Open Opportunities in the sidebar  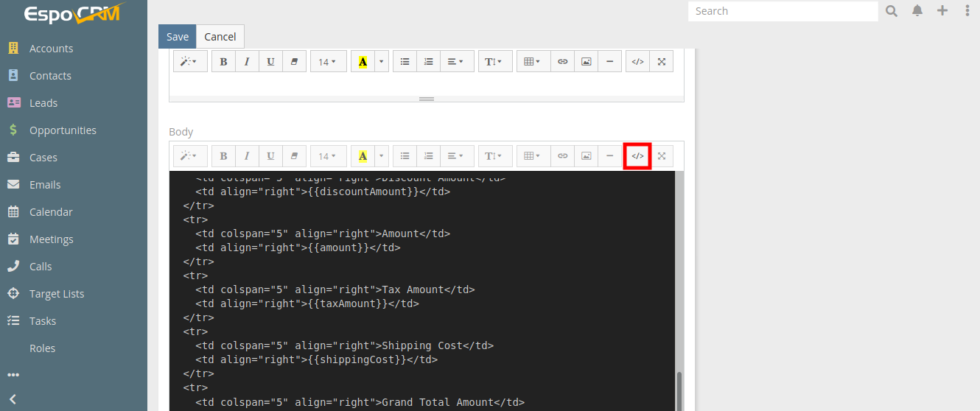click(63, 130)
